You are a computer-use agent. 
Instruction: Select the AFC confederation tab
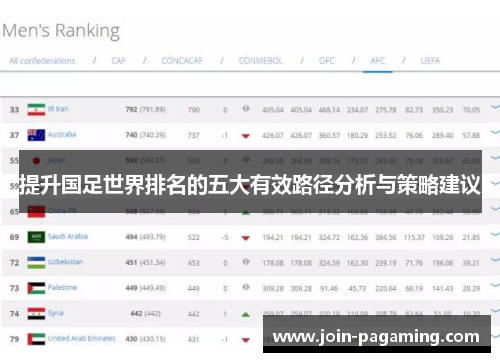point(377,61)
